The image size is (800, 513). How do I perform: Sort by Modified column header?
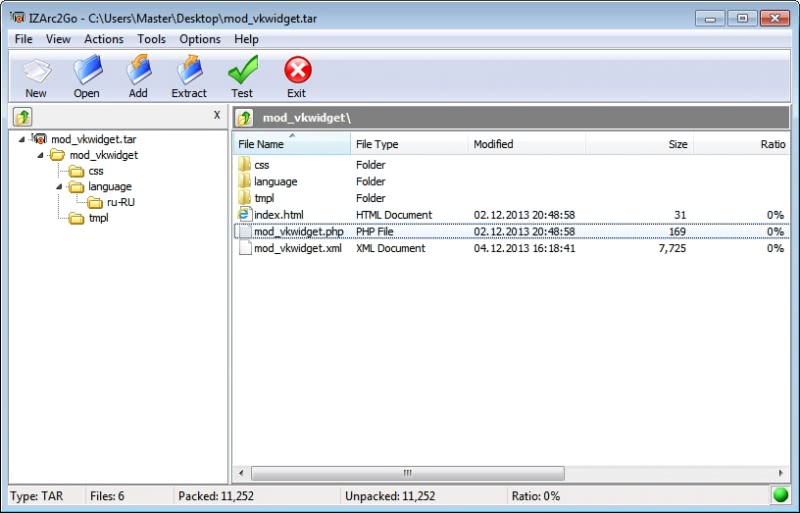(x=527, y=144)
